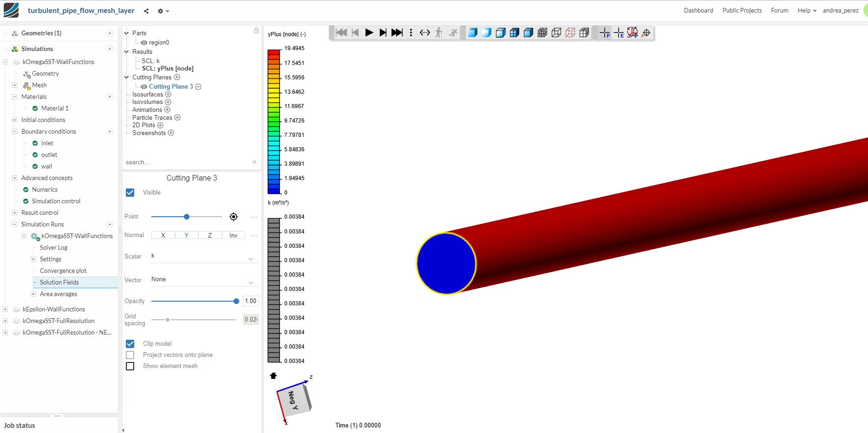This screenshot has height=433, width=868.
Task: Add a new isovolume
Action: click(x=168, y=102)
